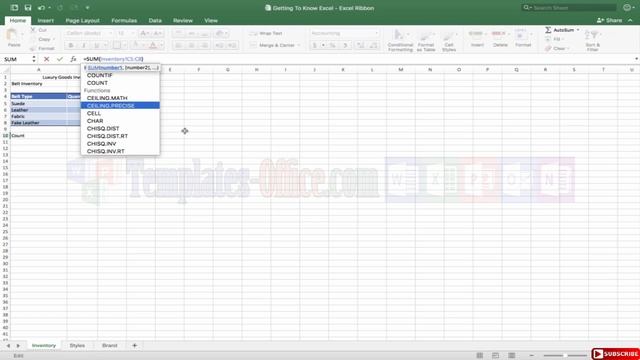The image size is (640, 360).
Task: Click the AutoSum sigma icon
Action: (548, 30)
